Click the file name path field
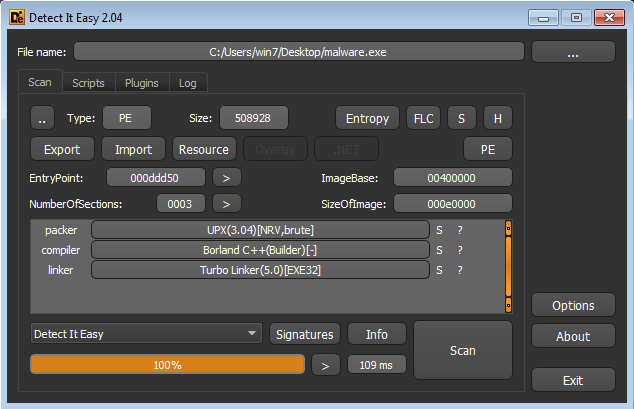Viewport: 634px width, 409px height. 298,52
